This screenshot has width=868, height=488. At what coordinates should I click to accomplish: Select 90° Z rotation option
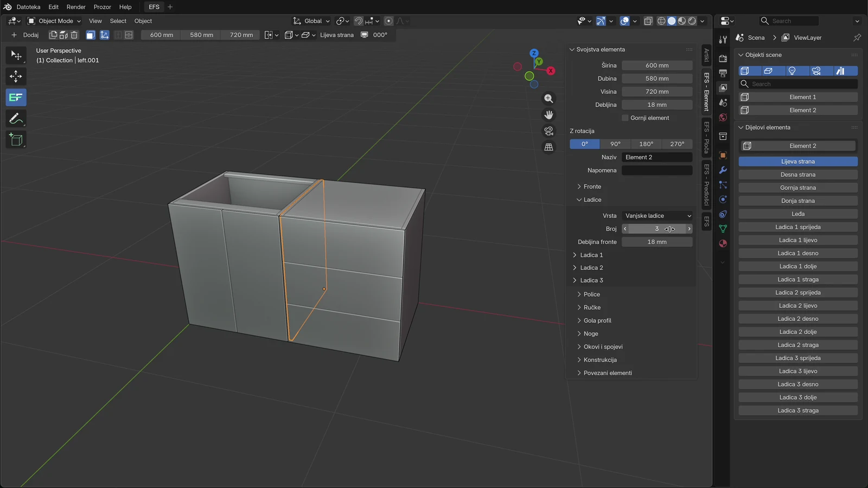(615, 144)
